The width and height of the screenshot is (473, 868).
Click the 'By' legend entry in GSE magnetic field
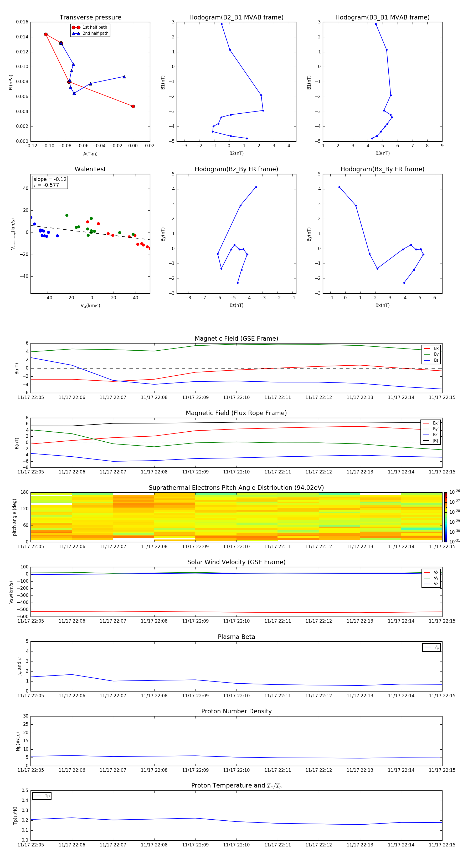(431, 354)
